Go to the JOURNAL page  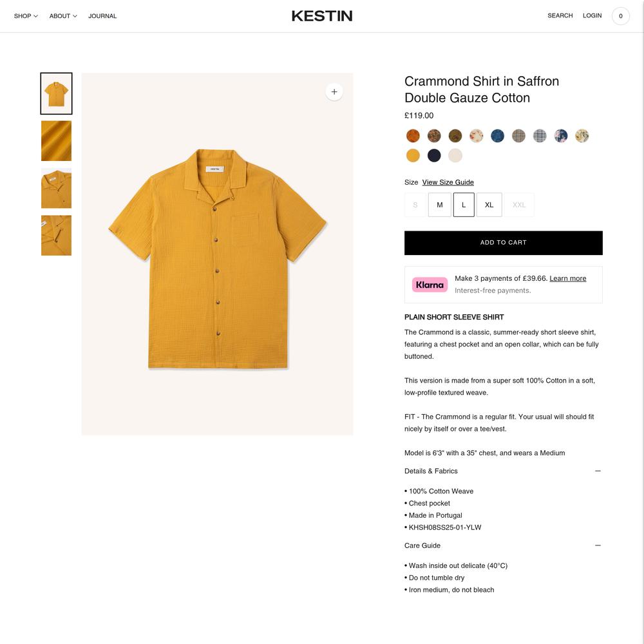coord(102,16)
